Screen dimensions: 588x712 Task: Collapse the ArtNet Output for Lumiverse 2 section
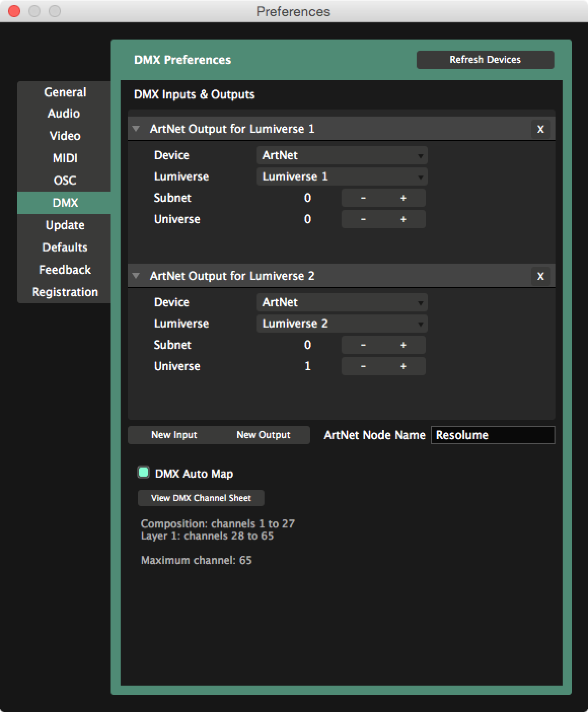click(x=135, y=276)
